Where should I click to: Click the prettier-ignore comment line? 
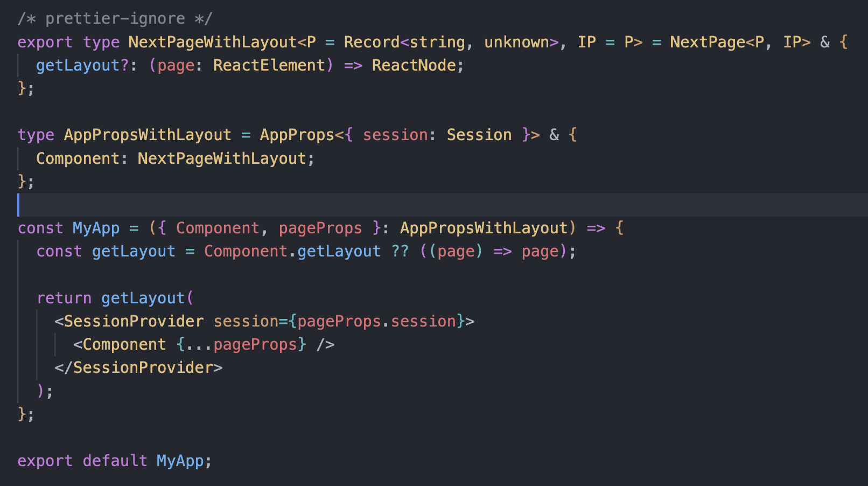[115, 19]
